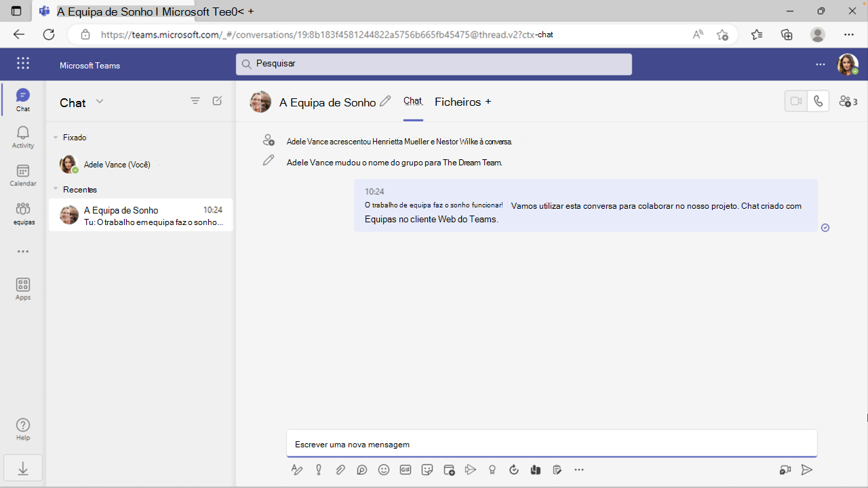
Task: Click the Pesquisar search box
Action: click(x=434, y=64)
